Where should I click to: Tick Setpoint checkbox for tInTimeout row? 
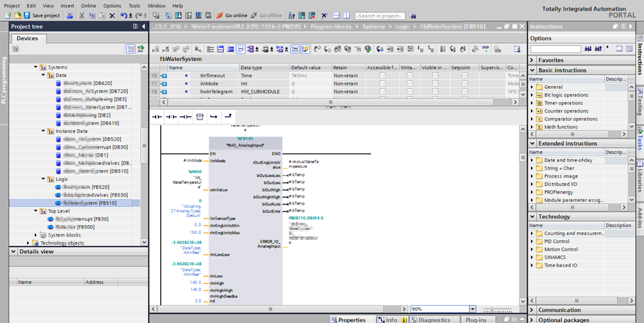tap(465, 76)
